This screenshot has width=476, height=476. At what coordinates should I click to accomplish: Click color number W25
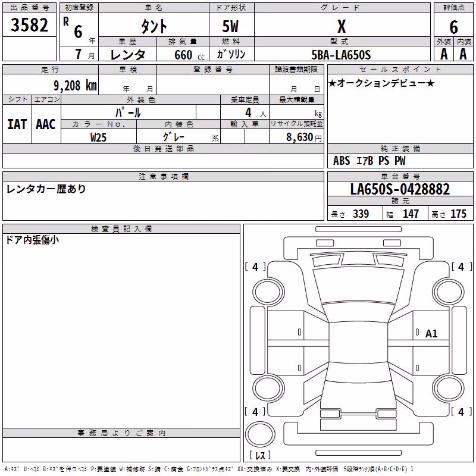[x=98, y=137]
